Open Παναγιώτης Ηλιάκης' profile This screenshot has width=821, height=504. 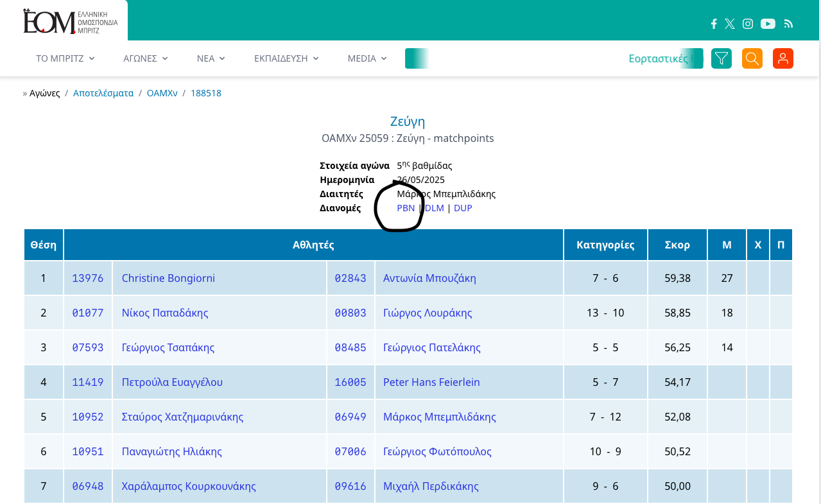click(172, 451)
